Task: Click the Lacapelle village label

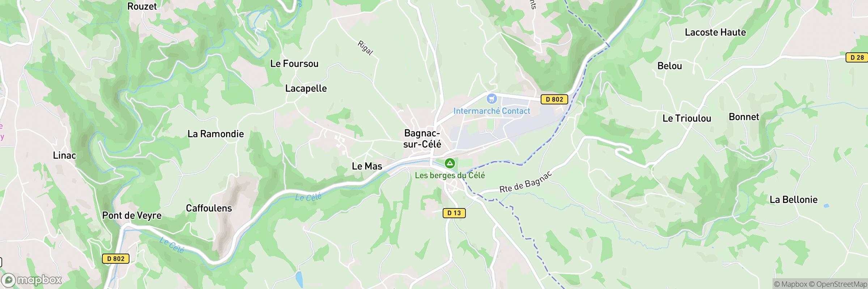Action: [x=306, y=89]
